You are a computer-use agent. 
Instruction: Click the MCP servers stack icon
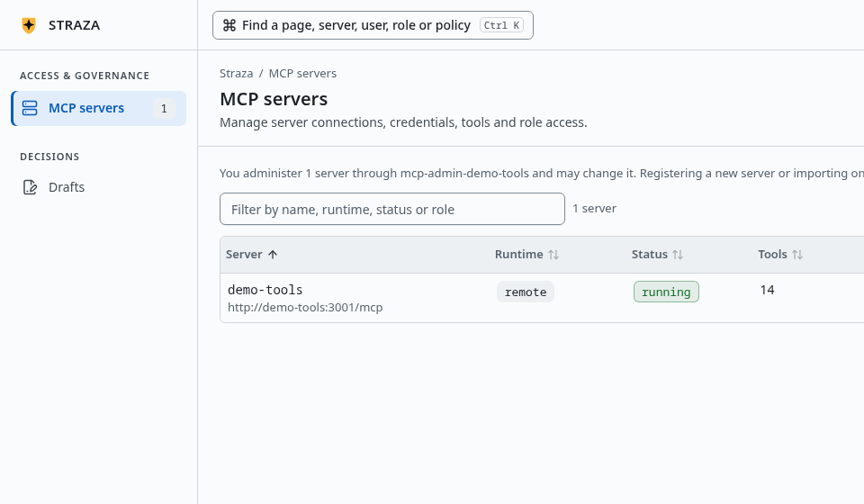coord(30,108)
